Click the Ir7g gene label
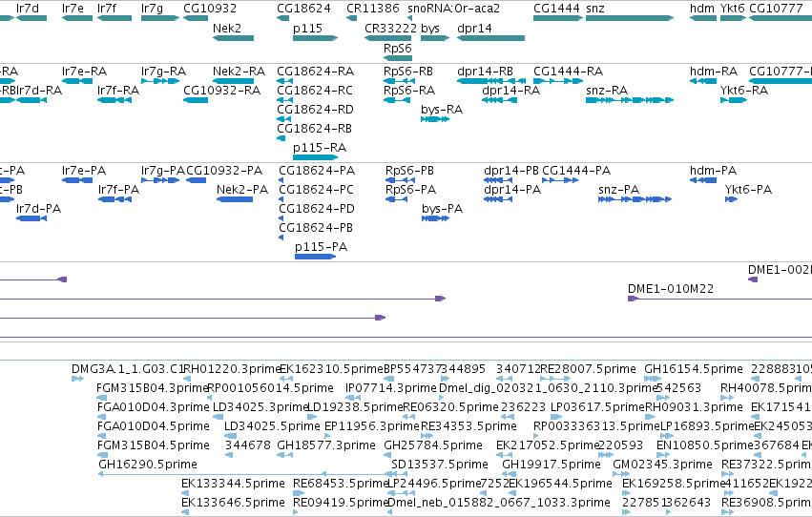812x517 pixels. coord(152,9)
